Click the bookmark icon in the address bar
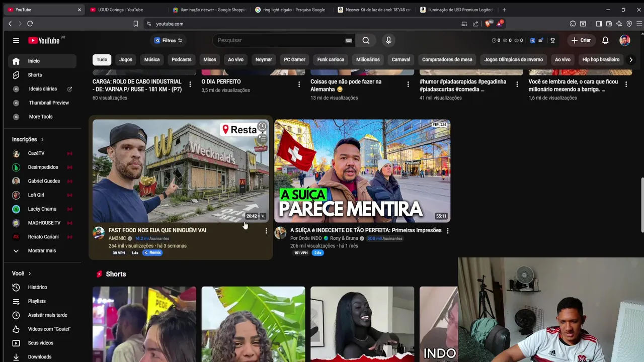644x362 pixels. [x=136, y=24]
